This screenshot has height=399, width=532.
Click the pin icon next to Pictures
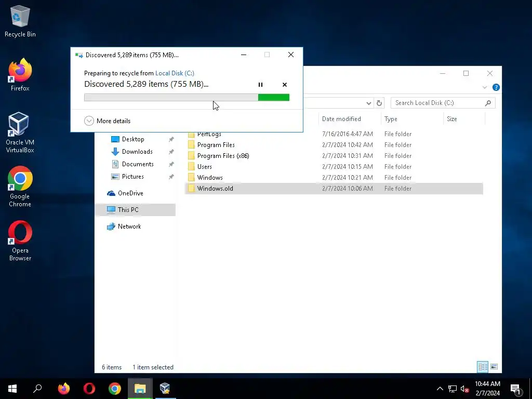coord(171,177)
